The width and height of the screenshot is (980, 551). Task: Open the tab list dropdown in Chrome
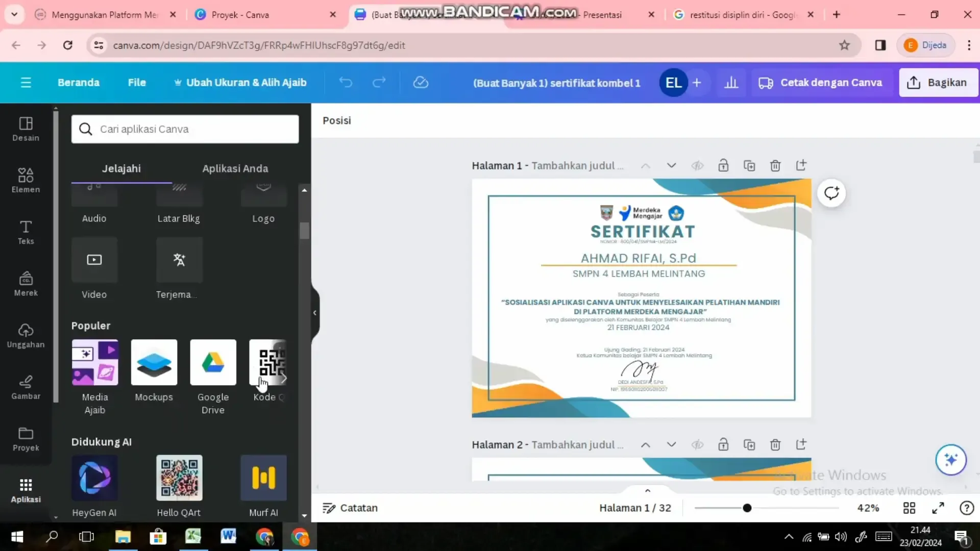pyautogui.click(x=14, y=14)
